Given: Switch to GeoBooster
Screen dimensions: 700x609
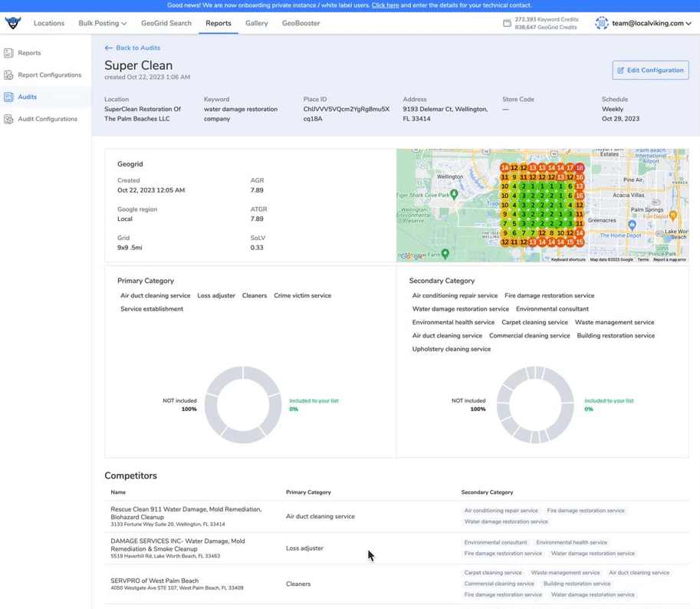Looking at the screenshot, I should point(301,23).
